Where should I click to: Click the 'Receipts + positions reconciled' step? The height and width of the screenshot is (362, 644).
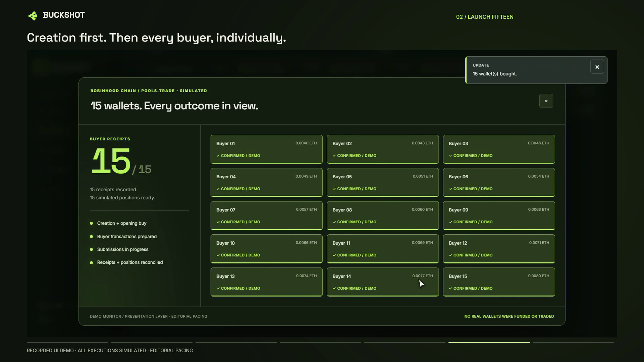130,262
